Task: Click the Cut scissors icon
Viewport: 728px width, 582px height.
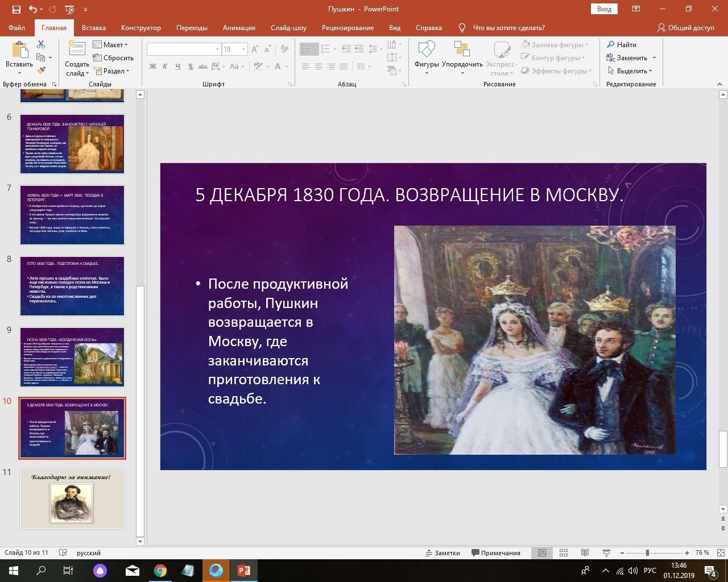Action: click(x=41, y=44)
